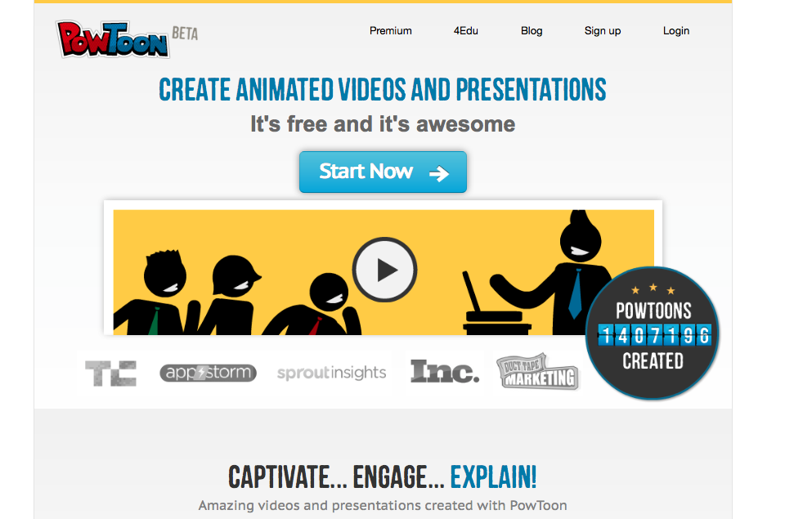
Task: Click the Duct Tape Marketing logo
Action: click(x=537, y=371)
